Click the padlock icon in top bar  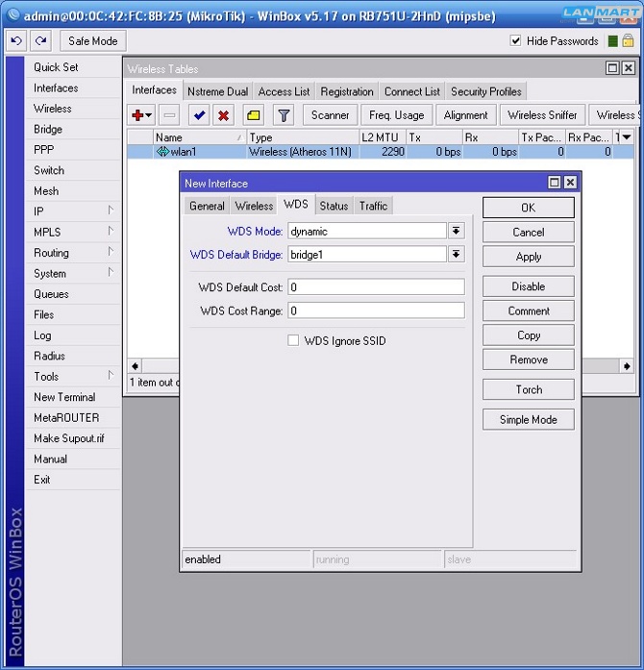[x=629, y=41]
